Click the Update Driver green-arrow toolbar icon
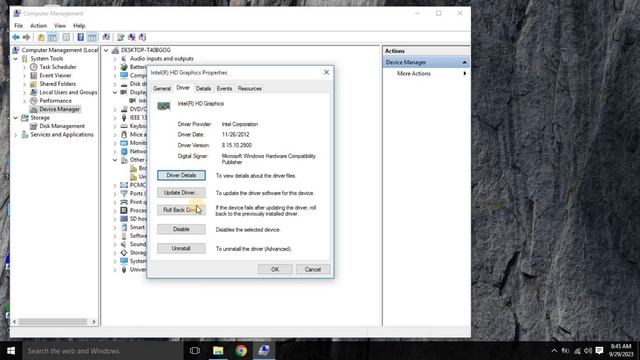The height and width of the screenshot is (360, 640). click(x=120, y=38)
